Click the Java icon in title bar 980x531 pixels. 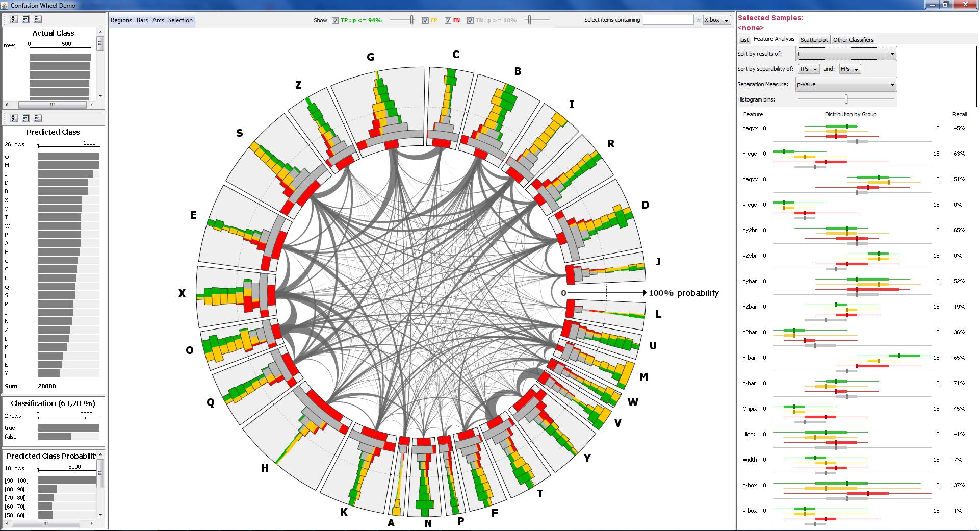[5, 5]
